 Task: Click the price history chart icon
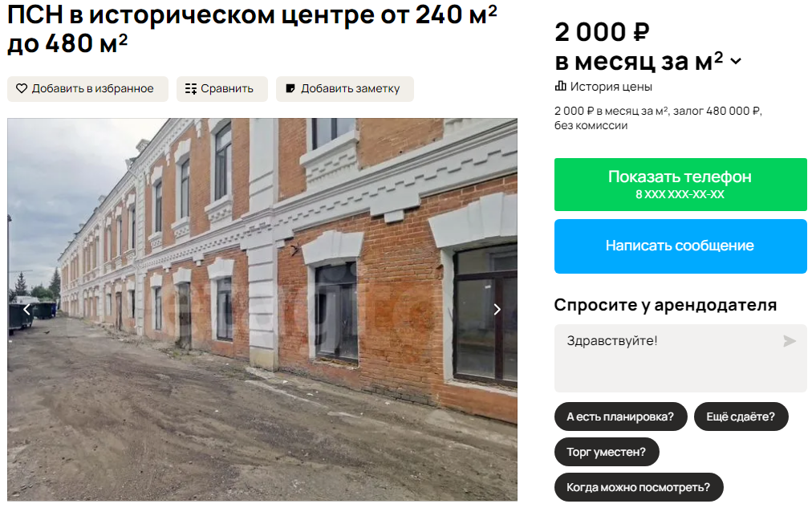[560, 86]
